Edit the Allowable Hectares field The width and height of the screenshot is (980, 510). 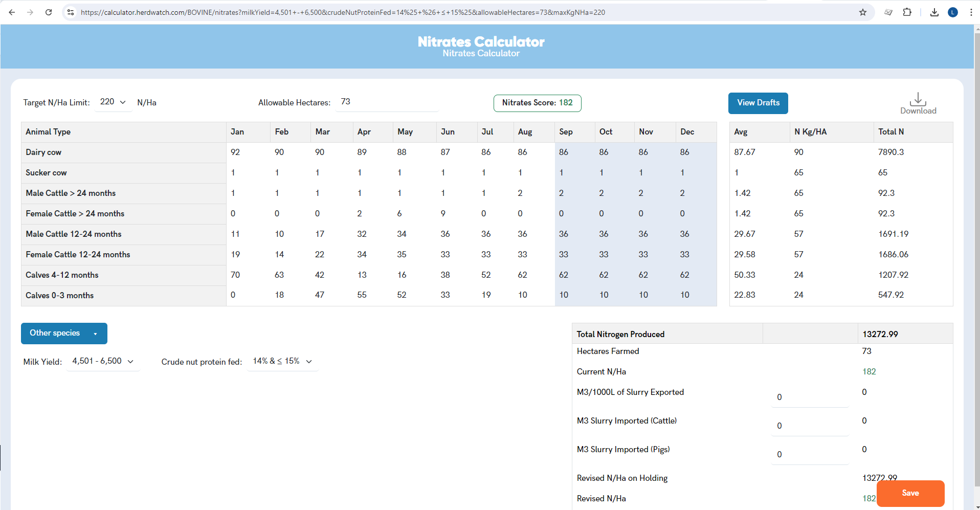coord(387,102)
